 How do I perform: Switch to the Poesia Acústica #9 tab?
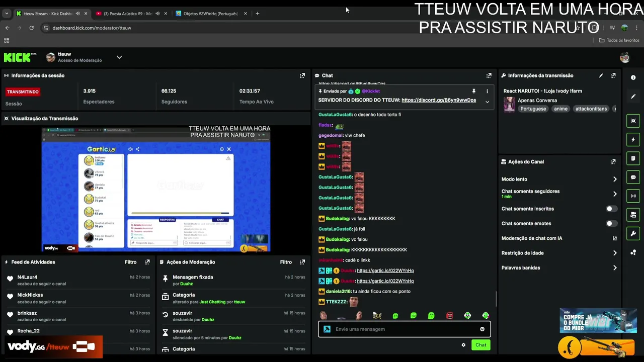[x=130, y=14]
